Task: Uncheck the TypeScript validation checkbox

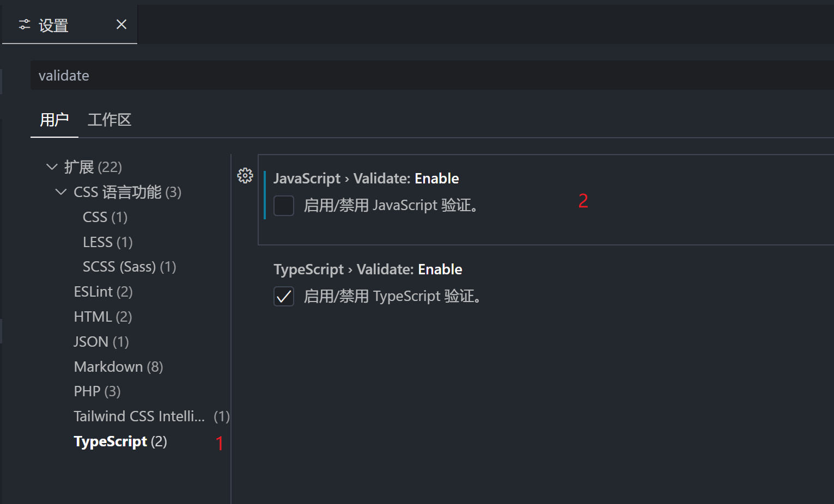Action: coord(284,297)
